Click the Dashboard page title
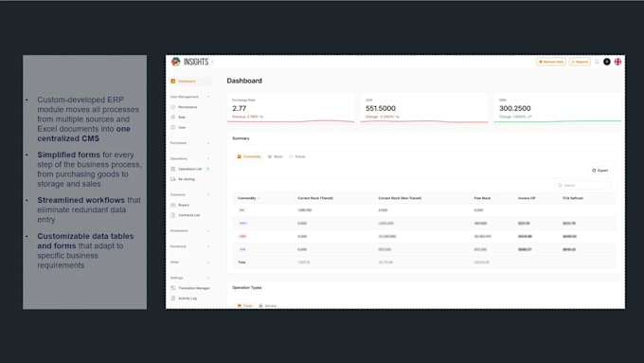Viewport: 644px width, 363px height. [x=244, y=81]
